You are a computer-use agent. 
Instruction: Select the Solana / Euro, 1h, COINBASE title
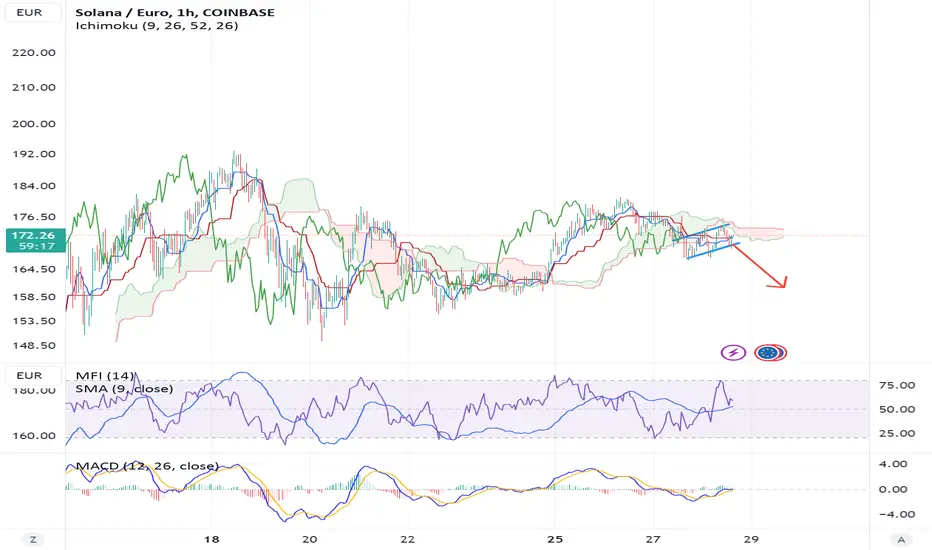(175, 12)
